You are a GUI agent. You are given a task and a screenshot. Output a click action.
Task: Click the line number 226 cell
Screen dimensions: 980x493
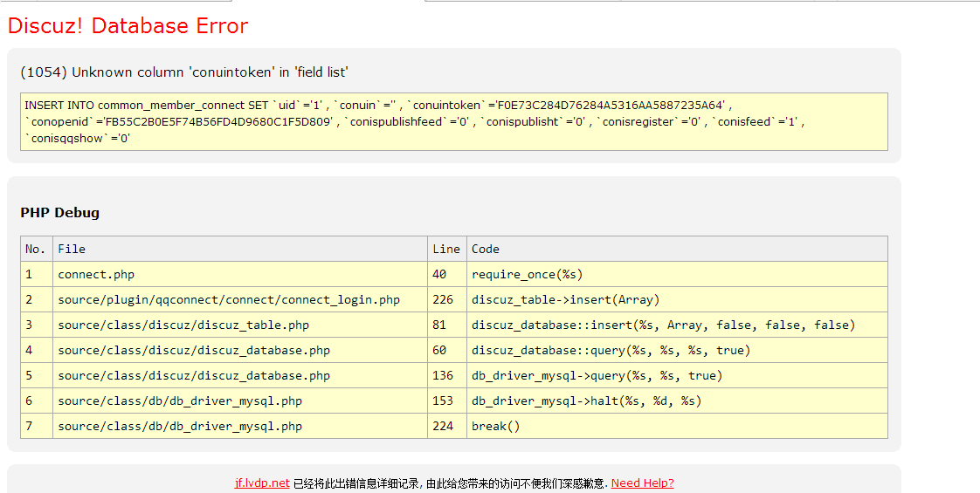[443, 299]
